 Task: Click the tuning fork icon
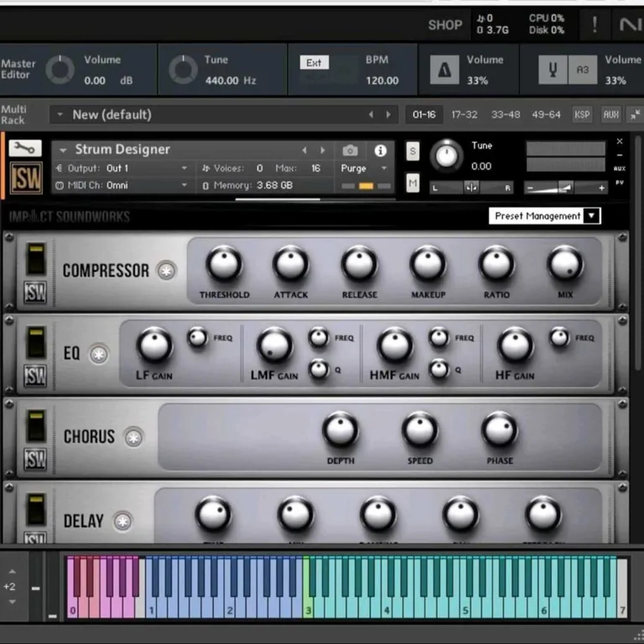553,70
